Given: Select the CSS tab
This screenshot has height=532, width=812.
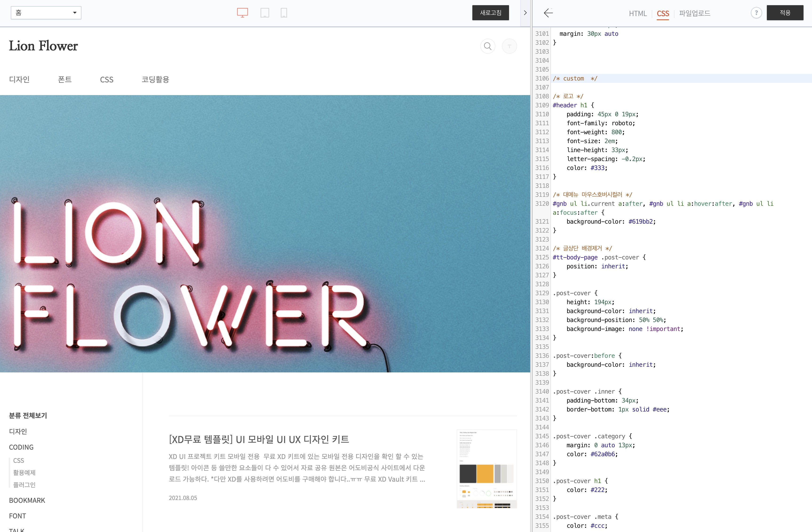Looking at the screenshot, I should (663, 13).
